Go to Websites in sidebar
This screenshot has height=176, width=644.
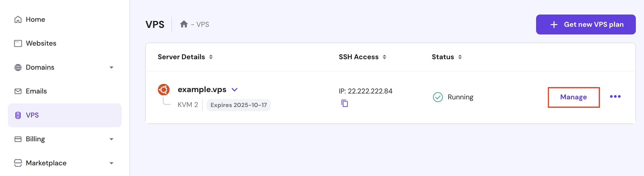[x=41, y=43]
